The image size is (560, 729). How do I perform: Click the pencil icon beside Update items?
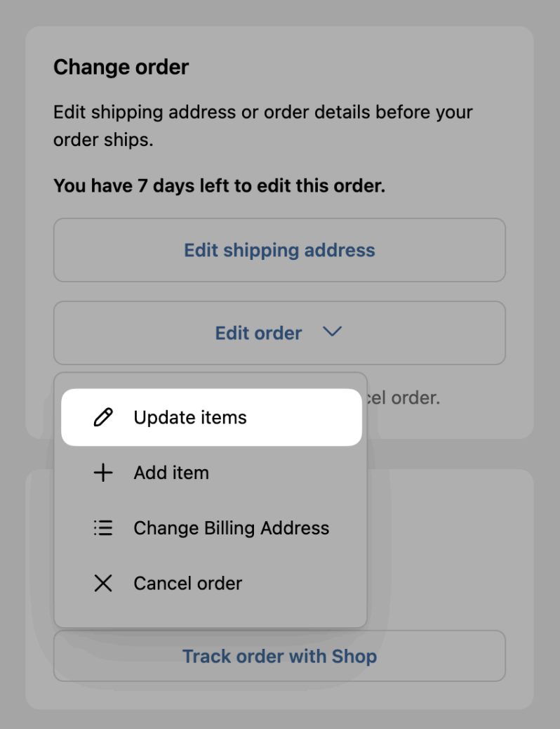coord(103,417)
